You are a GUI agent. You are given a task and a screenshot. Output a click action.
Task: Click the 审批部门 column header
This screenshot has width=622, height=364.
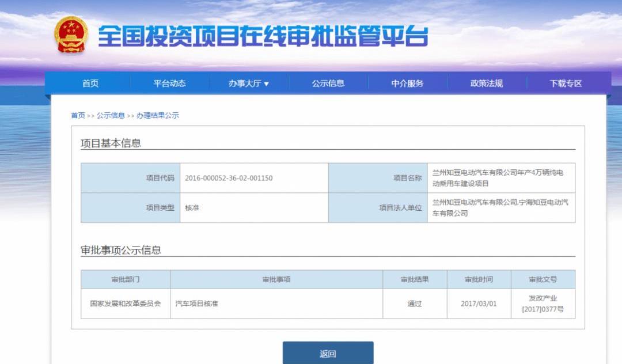click(126, 279)
